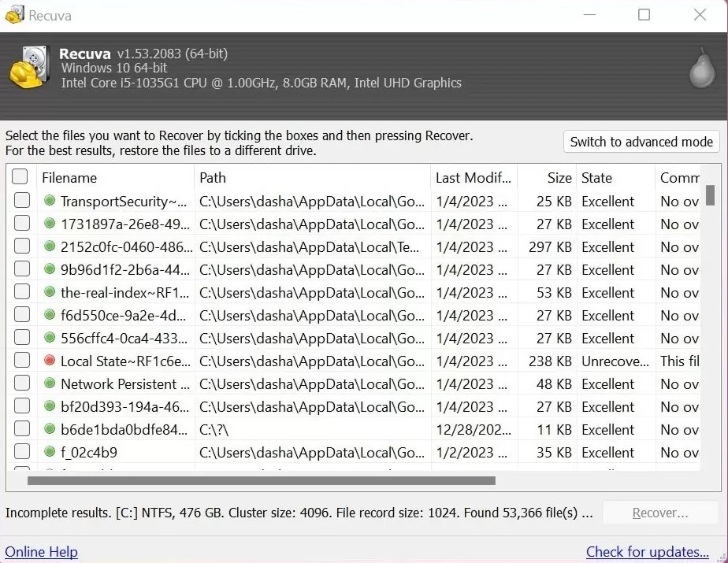Sort by Size column header
This screenshot has width=728, height=563.
547,178
